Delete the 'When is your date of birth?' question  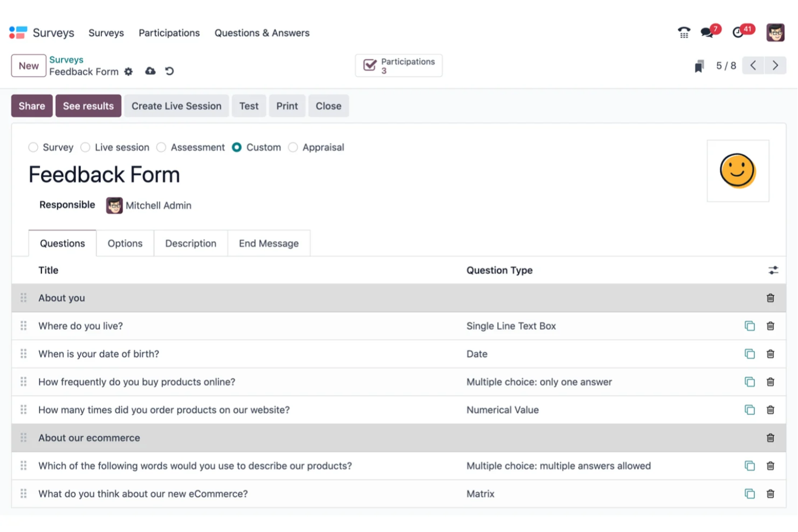[x=771, y=354]
